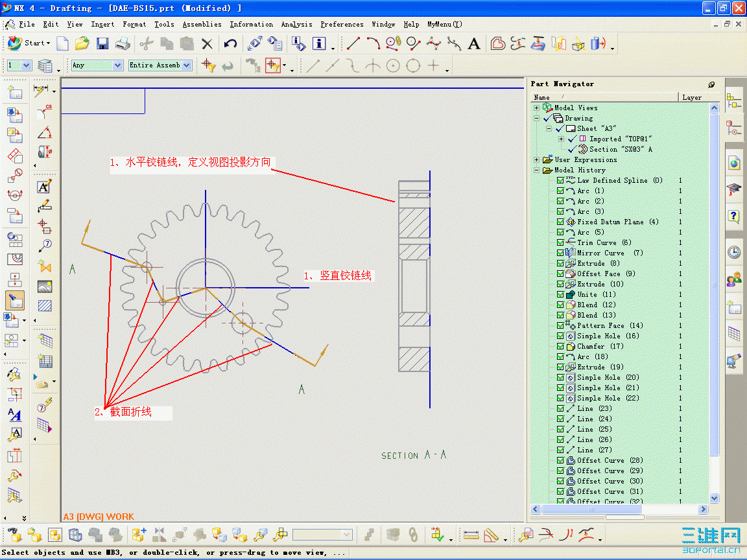The height and width of the screenshot is (560, 747).
Task: Toggle the Trim Curve (6) checkbox
Action: [x=560, y=242]
